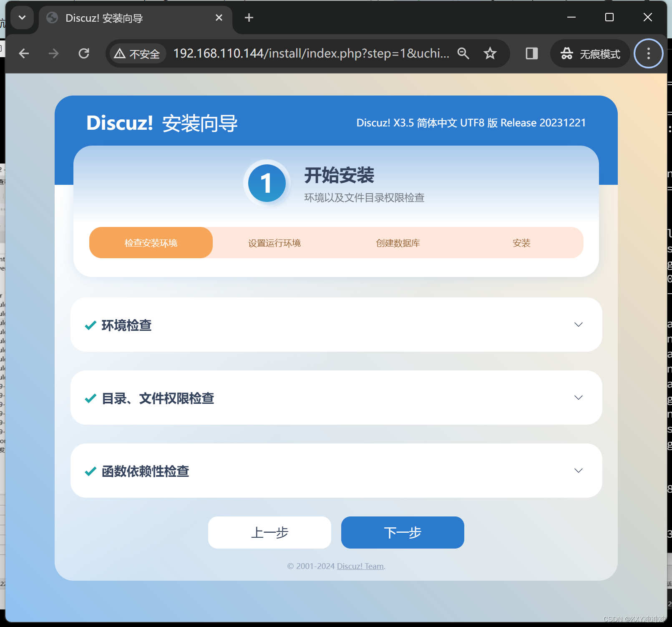Maximize the browser window
This screenshot has height=627, width=672.
click(x=609, y=17)
